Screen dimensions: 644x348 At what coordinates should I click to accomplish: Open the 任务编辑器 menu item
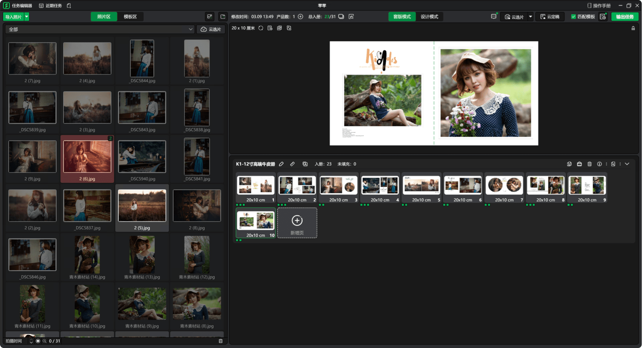[22, 6]
